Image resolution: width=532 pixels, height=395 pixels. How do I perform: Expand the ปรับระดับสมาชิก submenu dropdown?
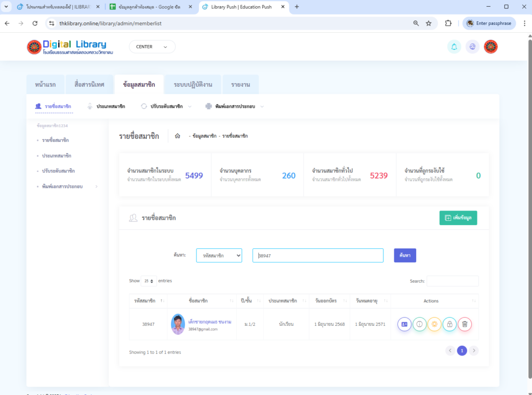pyautogui.click(x=166, y=107)
